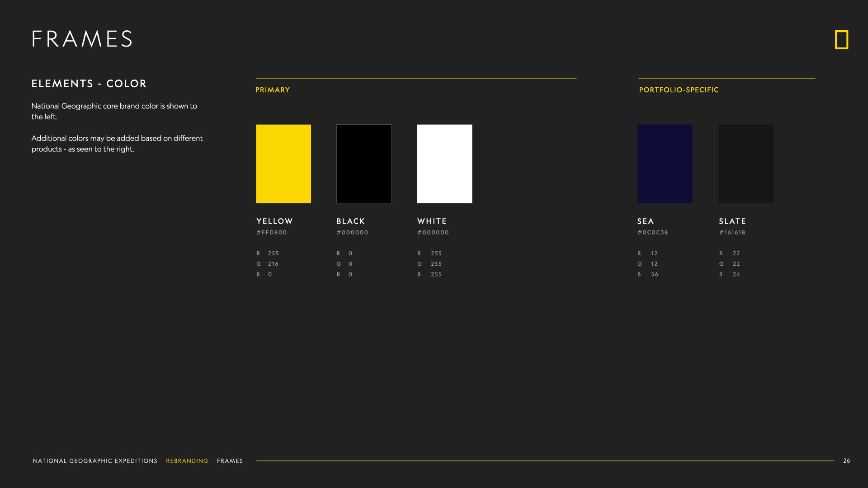Click the SLATE color name label
The width and height of the screenshot is (868, 488).
click(x=732, y=221)
